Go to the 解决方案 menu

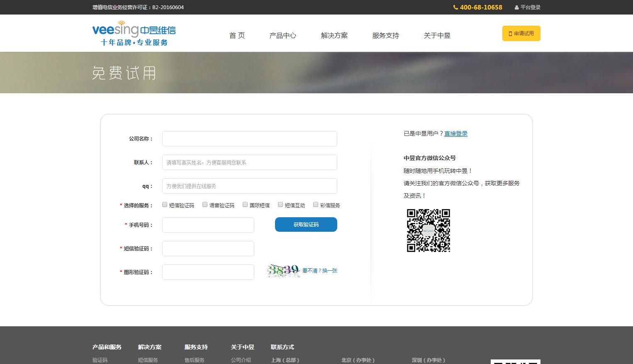tap(334, 36)
